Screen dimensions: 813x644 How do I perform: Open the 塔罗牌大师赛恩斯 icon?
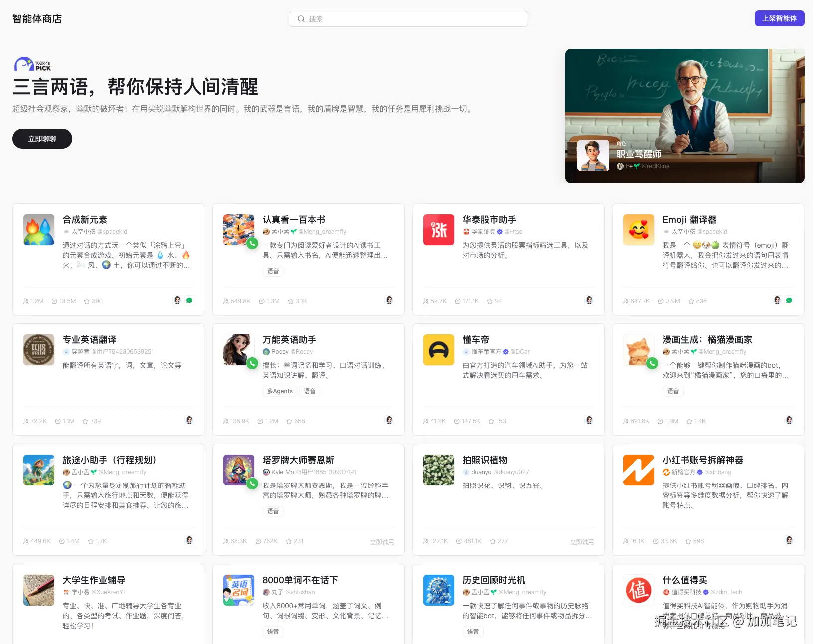tap(239, 470)
